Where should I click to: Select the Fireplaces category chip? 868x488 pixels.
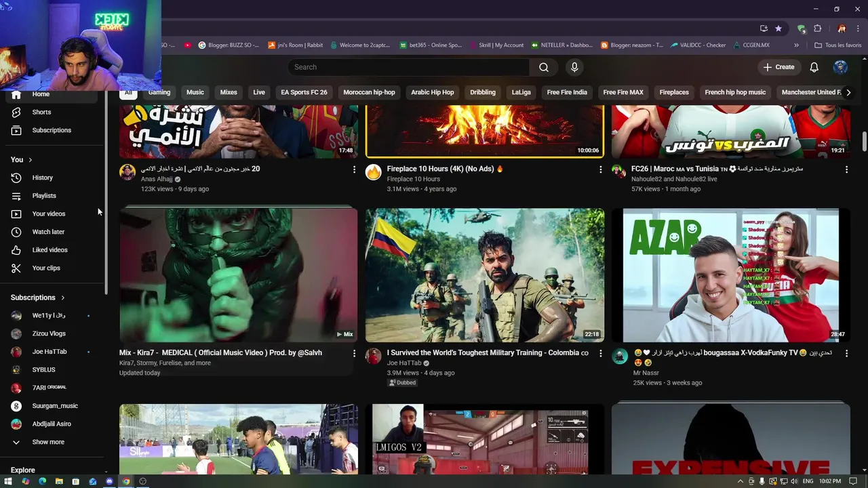(x=674, y=92)
